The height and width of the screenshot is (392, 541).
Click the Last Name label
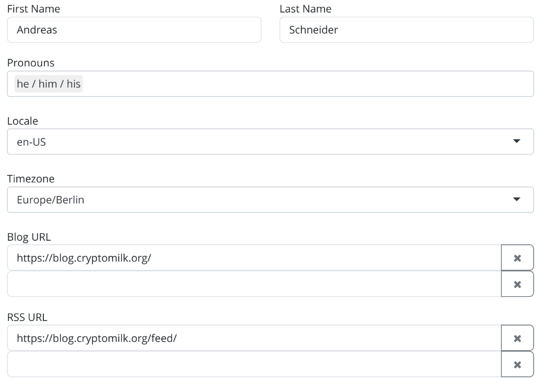(305, 9)
